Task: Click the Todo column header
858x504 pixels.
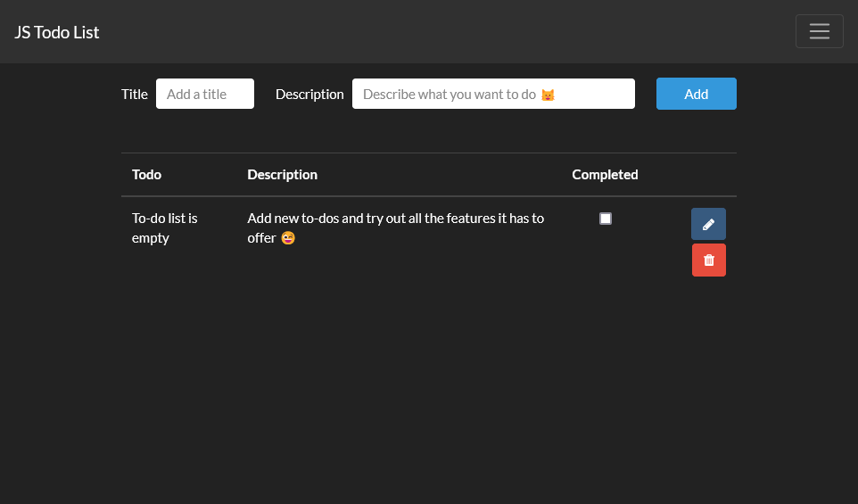Action: click(146, 175)
